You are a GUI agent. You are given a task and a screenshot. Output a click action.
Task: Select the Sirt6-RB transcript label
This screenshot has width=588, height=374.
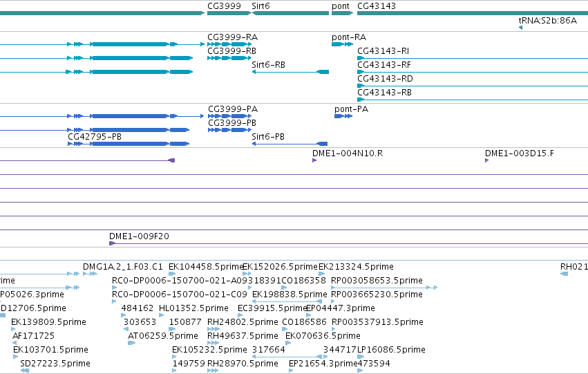[269, 65]
